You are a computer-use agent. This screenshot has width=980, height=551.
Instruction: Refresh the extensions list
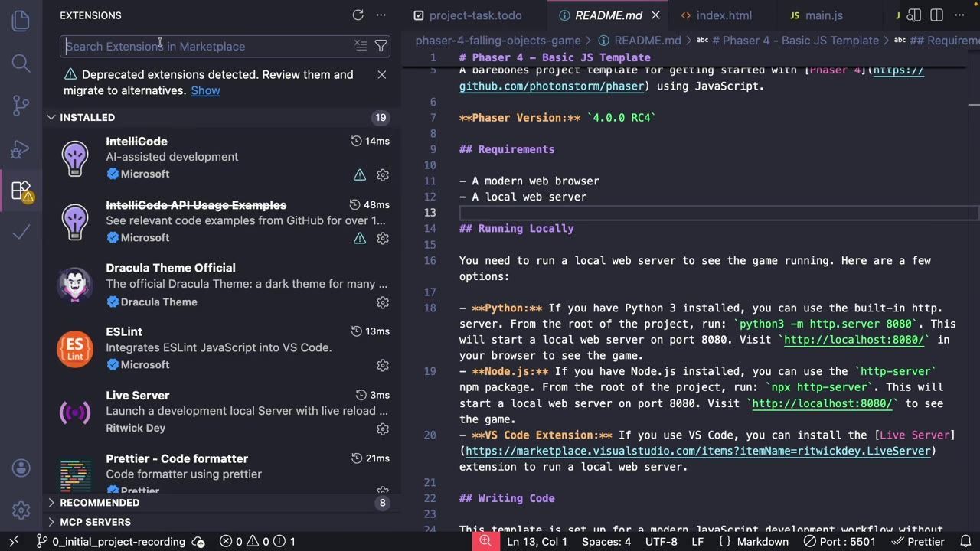pyautogui.click(x=358, y=15)
